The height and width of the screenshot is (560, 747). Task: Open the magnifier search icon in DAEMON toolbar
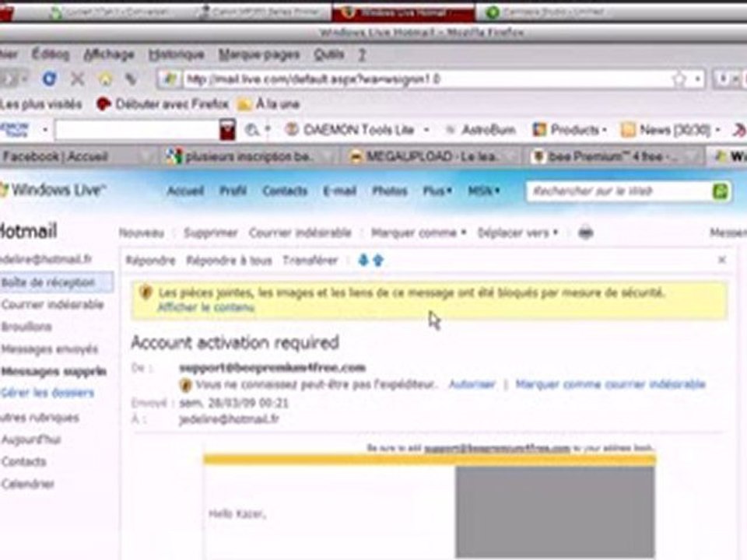coord(252,130)
